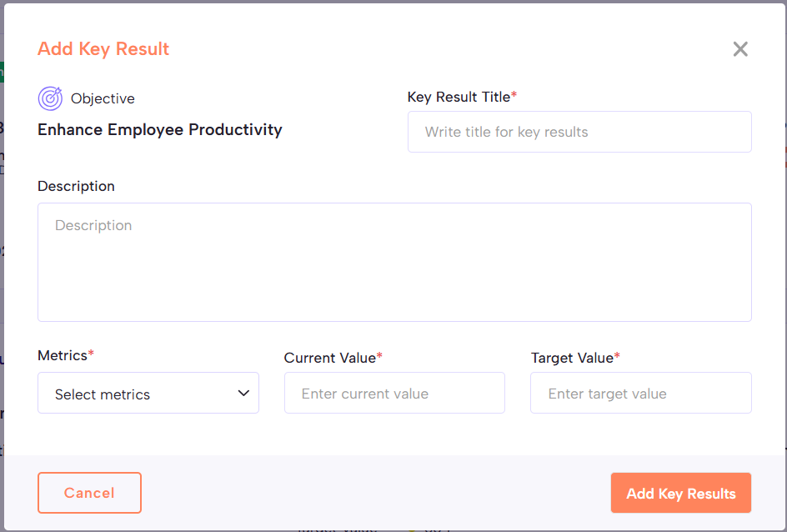Click the Target Value label
This screenshot has height=532, width=787.
pos(572,358)
